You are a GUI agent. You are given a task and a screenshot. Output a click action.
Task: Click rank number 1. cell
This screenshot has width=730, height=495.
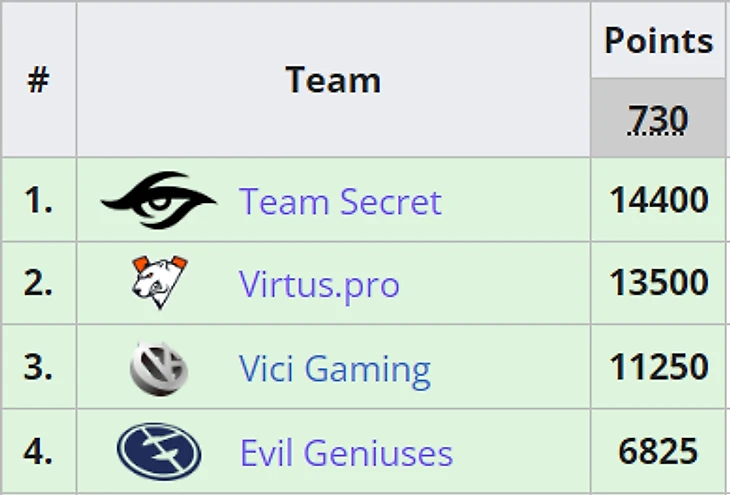[x=38, y=201]
